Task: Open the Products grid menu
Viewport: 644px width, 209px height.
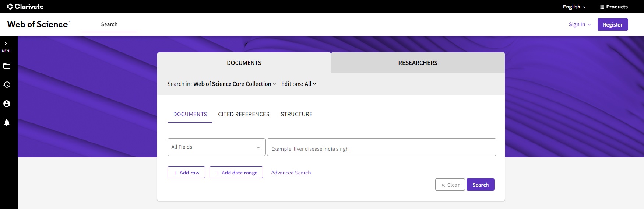Action: click(x=614, y=7)
